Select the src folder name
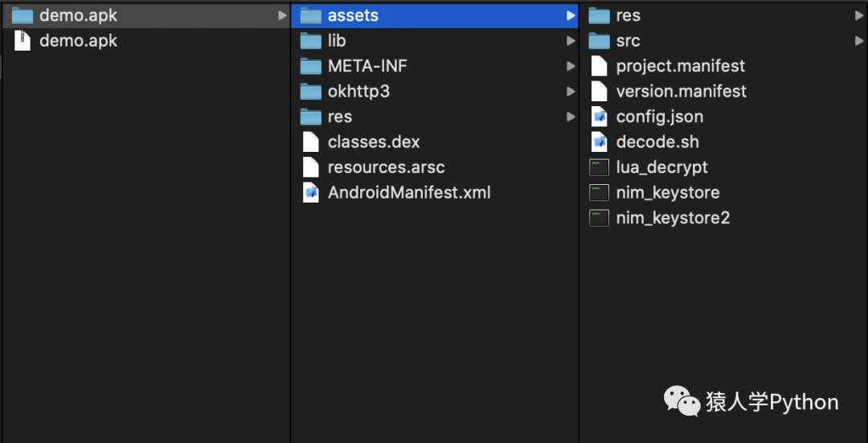The width and height of the screenshot is (868, 443). tap(628, 41)
